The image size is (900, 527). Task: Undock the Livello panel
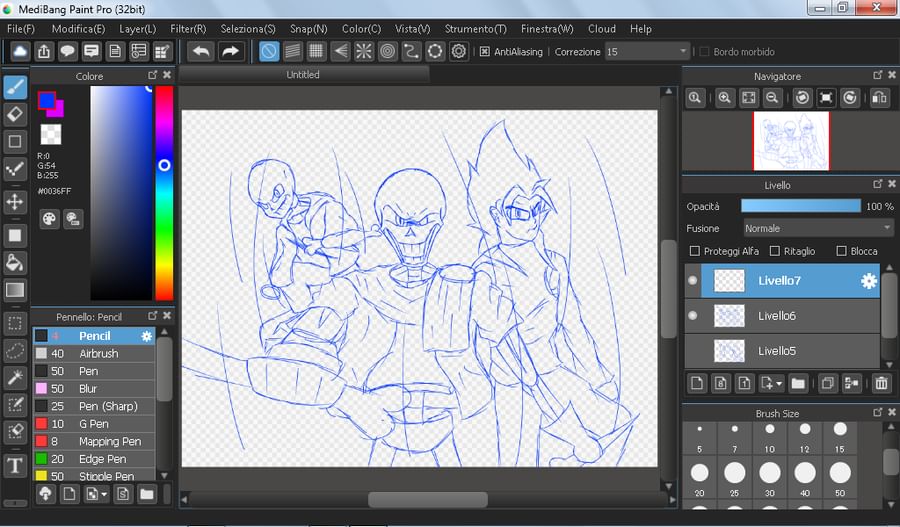point(878,184)
